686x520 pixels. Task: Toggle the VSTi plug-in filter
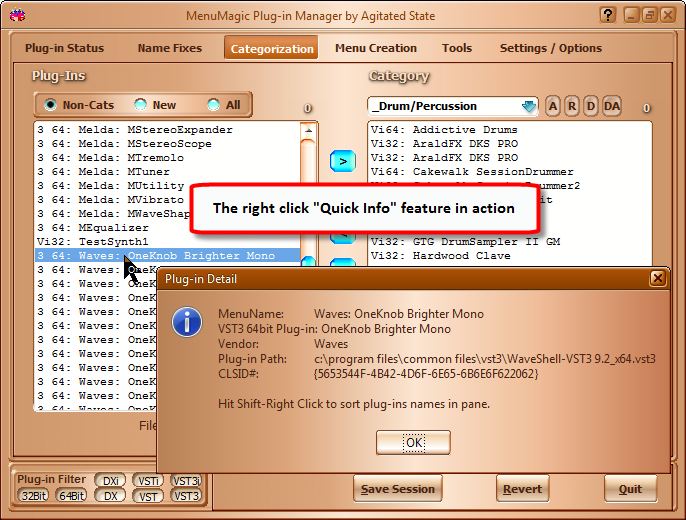148,481
